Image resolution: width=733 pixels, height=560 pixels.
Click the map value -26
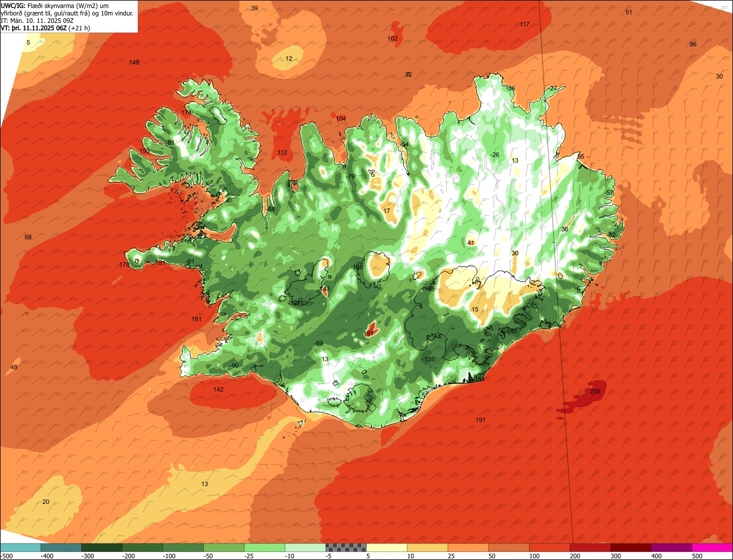pyautogui.click(x=495, y=155)
